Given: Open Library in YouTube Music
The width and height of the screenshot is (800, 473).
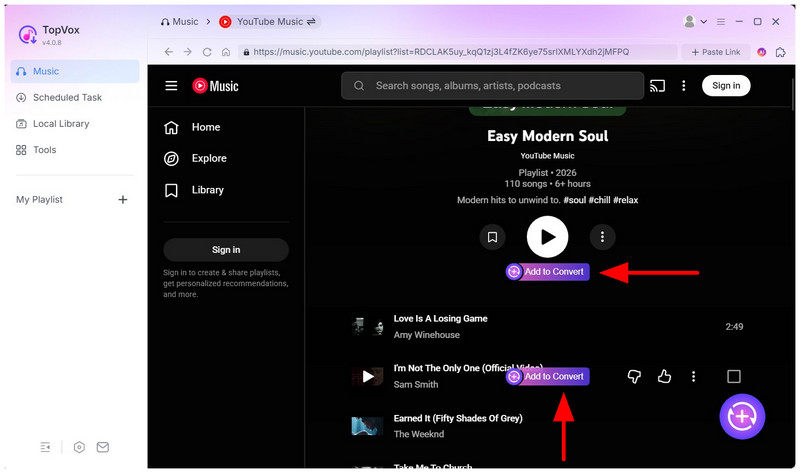Looking at the screenshot, I should 194,190.
